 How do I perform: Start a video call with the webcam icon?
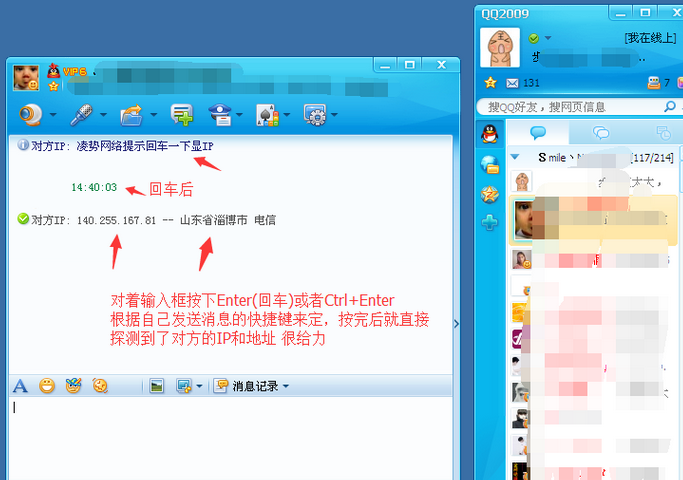30,115
